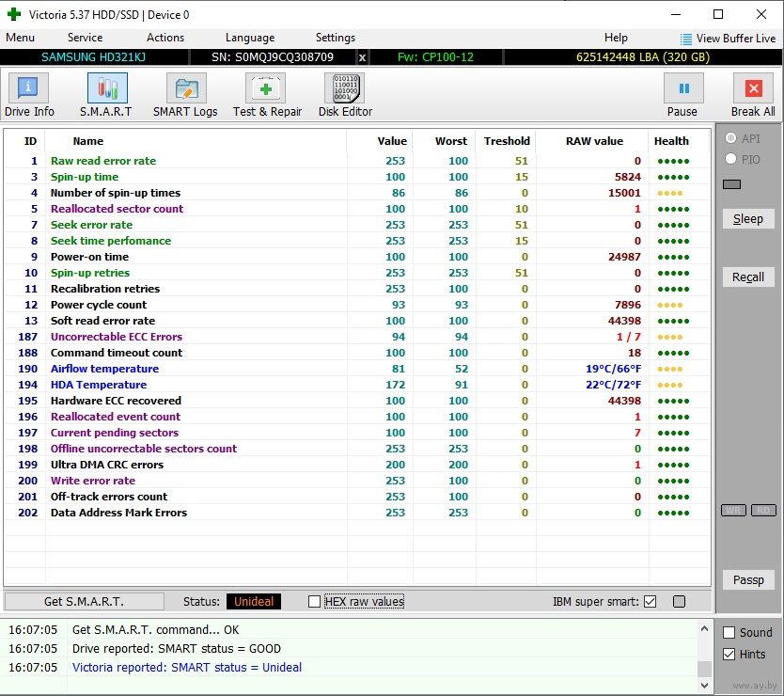Enable the HEX raw values checkbox

pos(315,601)
